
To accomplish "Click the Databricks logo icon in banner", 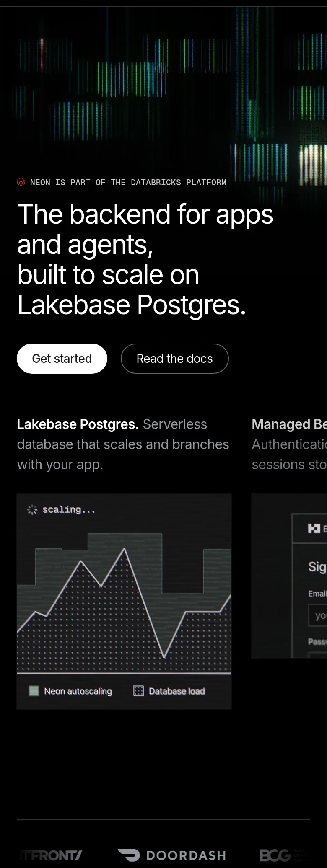I will (21, 182).
